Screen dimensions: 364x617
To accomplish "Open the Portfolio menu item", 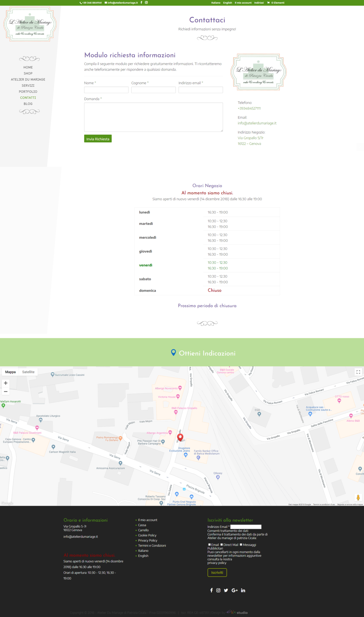I will (28, 92).
